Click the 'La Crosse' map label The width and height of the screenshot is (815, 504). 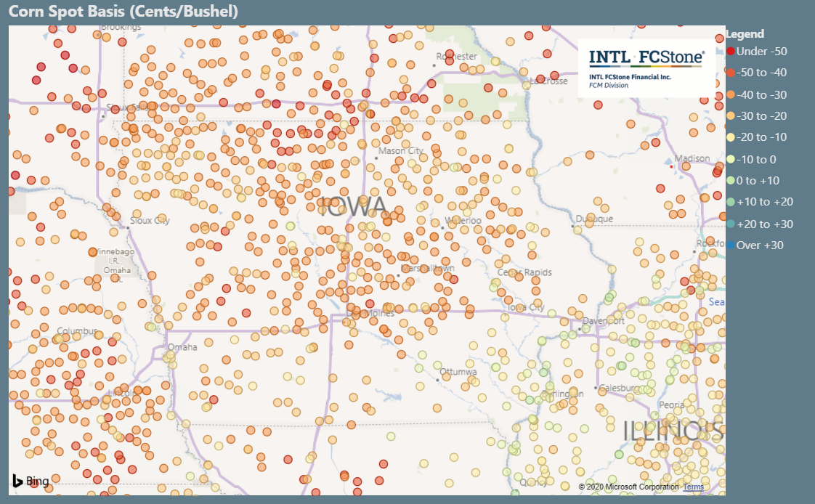click(x=549, y=81)
